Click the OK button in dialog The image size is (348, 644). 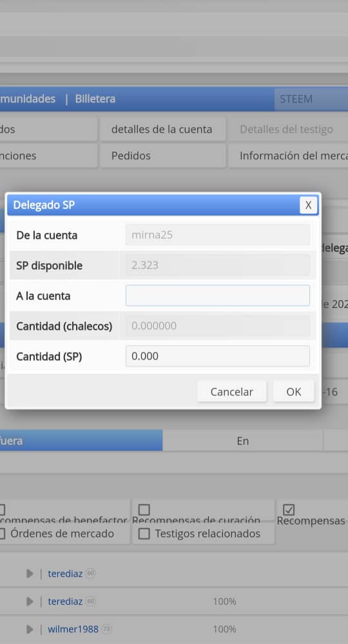point(294,392)
